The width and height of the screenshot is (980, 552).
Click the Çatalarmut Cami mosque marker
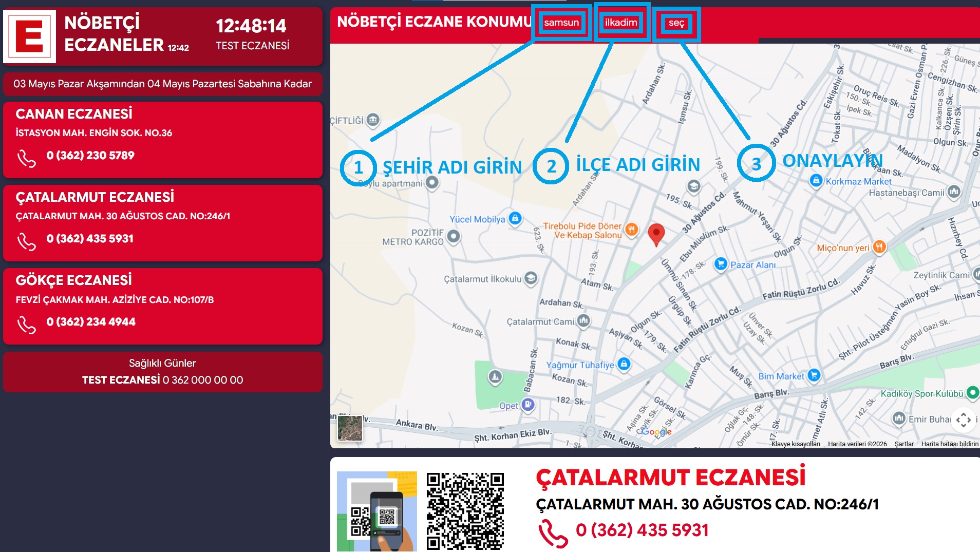coord(583,321)
